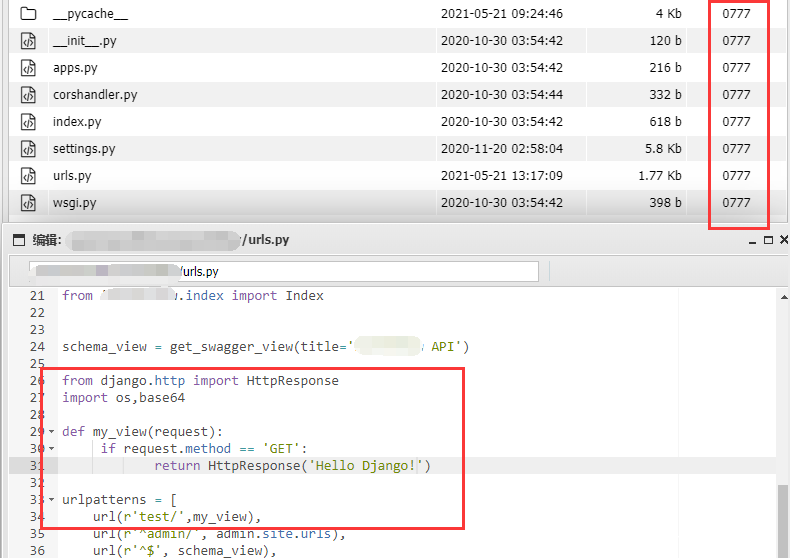Click the editor window icon in title bar
The width and height of the screenshot is (790, 558).
pos(17,240)
